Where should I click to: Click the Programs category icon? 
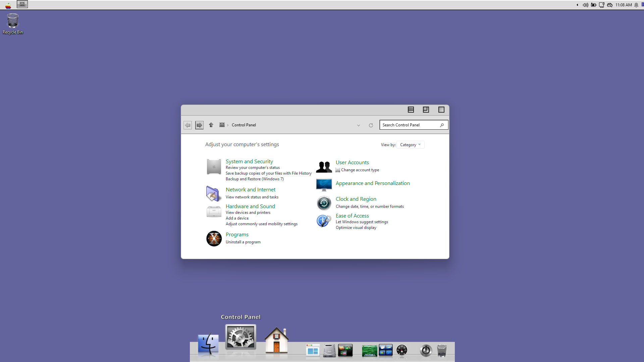(x=214, y=239)
